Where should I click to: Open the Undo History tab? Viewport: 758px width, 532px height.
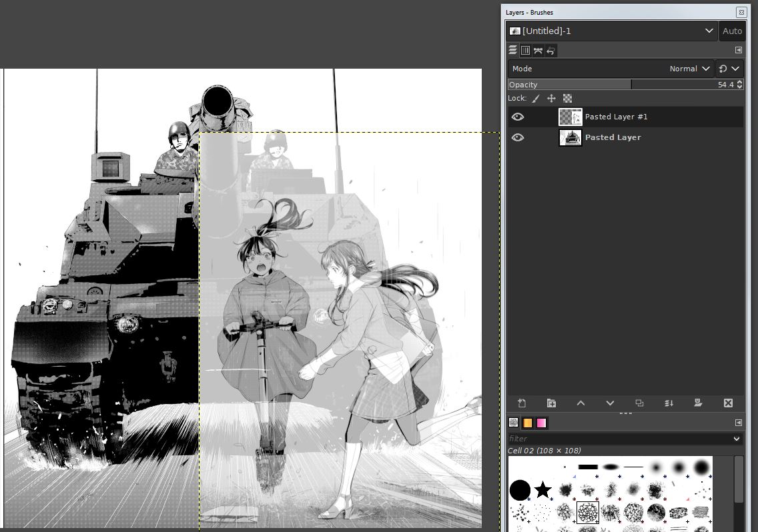550,50
